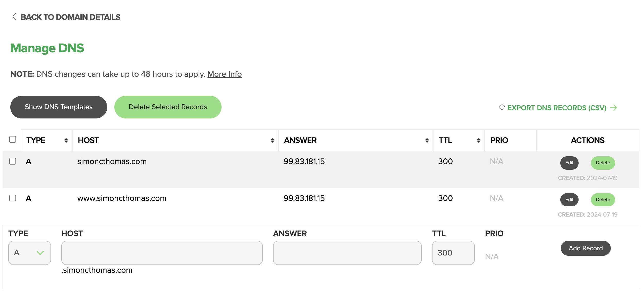
Task: Click the back chevron arrow icon
Action: tap(14, 17)
